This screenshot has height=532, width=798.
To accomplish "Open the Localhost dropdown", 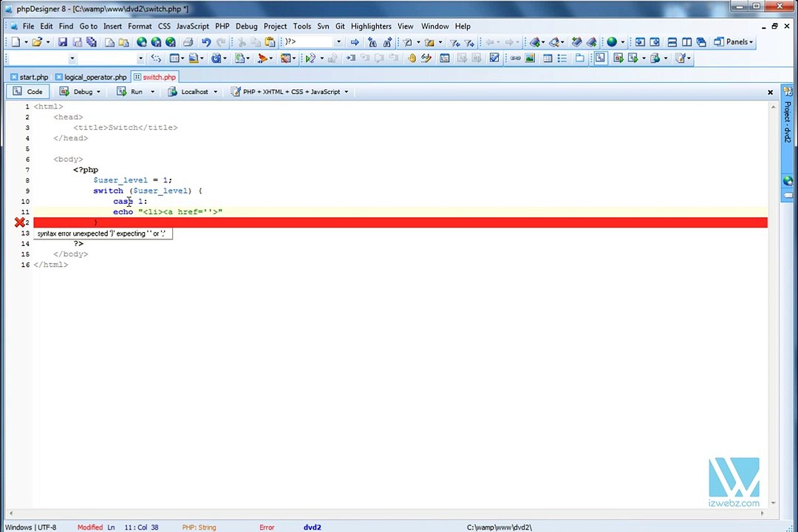I will tap(215, 92).
